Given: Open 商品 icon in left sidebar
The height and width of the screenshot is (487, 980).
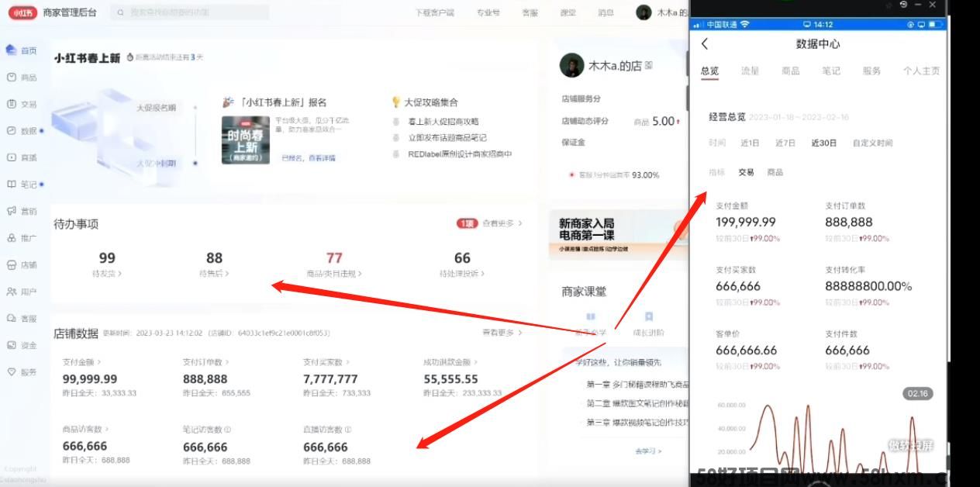Looking at the screenshot, I should coord(11,78).
